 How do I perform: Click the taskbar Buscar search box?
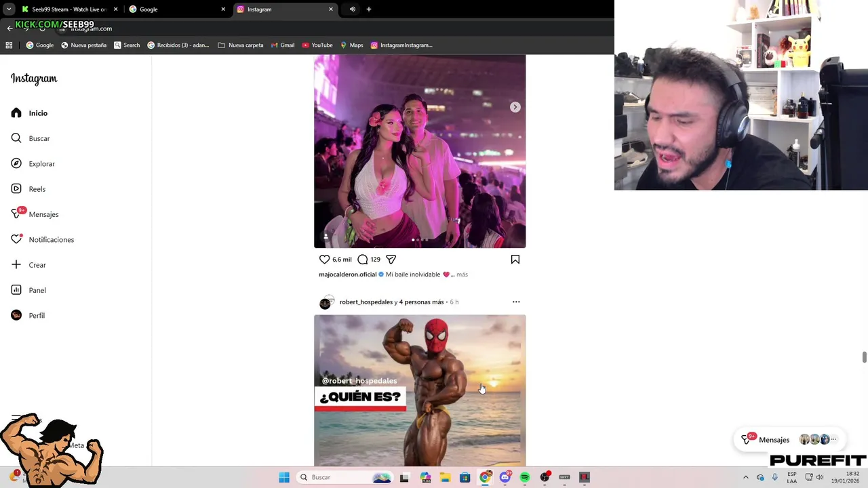point(345,477)
